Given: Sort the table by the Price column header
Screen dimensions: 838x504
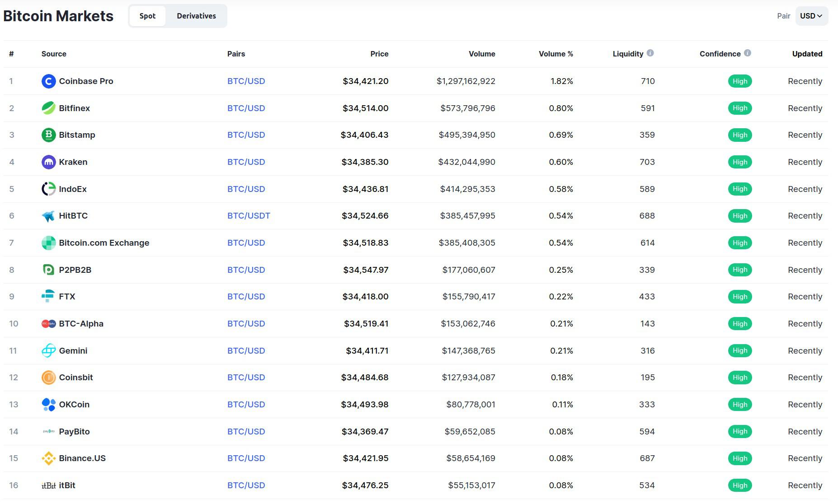Looking at the screenshot, I should point(379,53).
